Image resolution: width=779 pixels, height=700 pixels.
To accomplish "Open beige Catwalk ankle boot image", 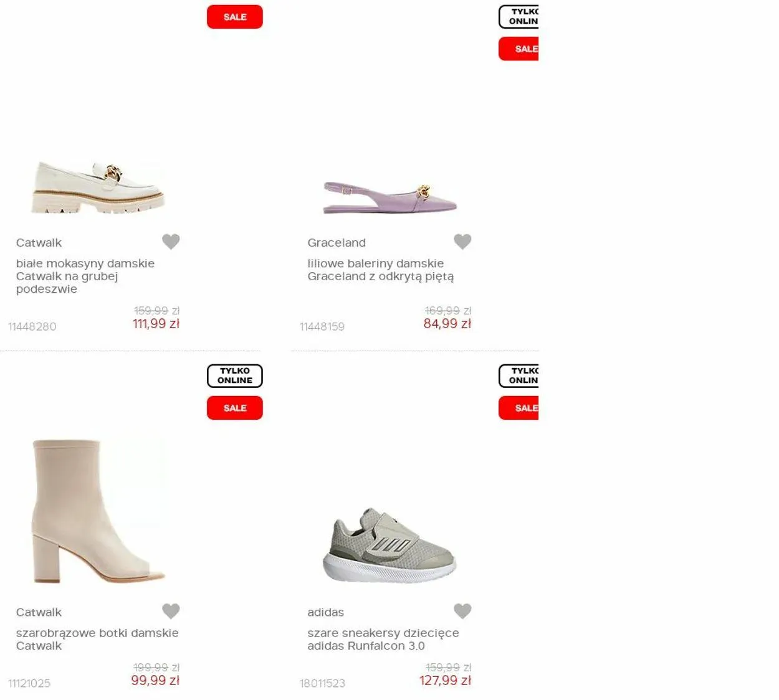I will pyautogui.click(x=98, y=511).
